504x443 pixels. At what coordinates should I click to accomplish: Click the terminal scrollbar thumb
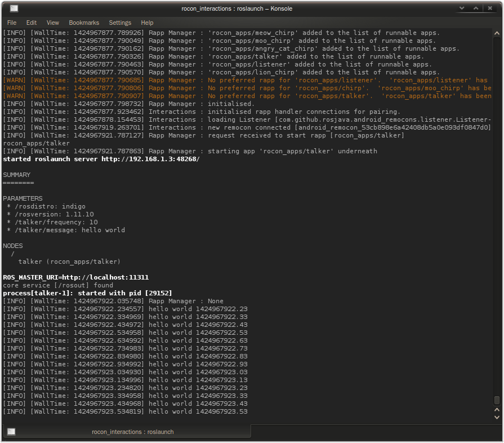pos(497,400)
